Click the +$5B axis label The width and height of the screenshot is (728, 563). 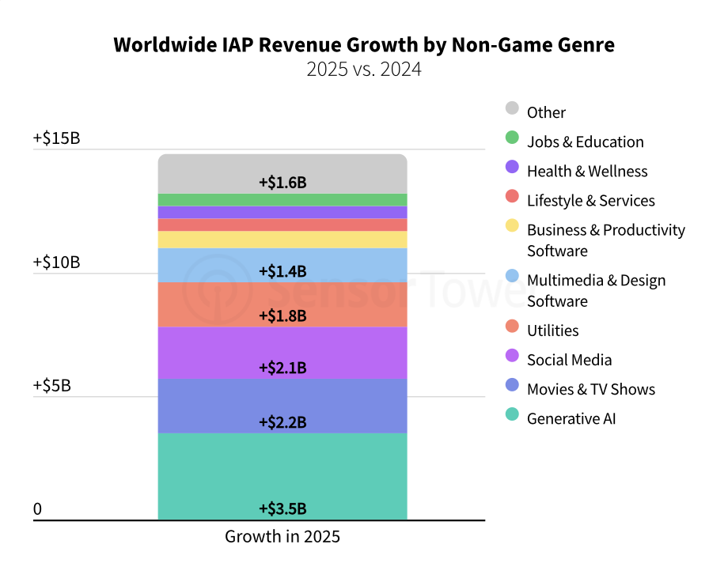[x=51, y=385]
